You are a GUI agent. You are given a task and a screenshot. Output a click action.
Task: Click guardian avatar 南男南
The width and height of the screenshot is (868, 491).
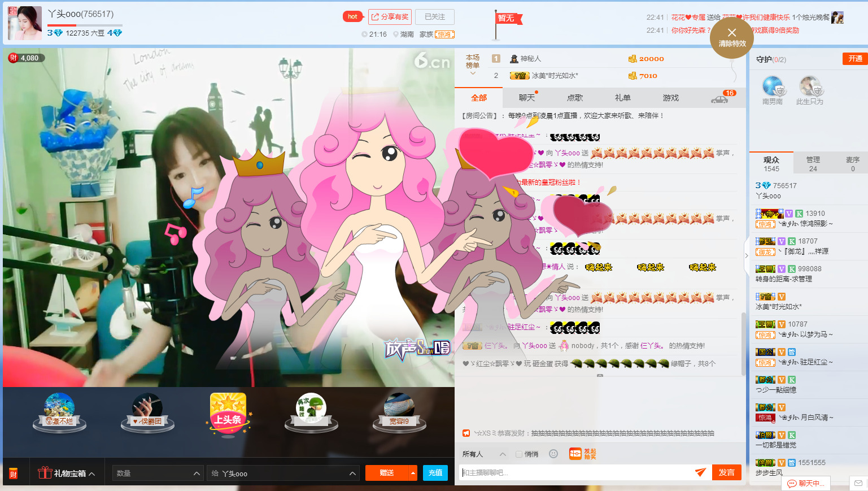click(773, 86)
